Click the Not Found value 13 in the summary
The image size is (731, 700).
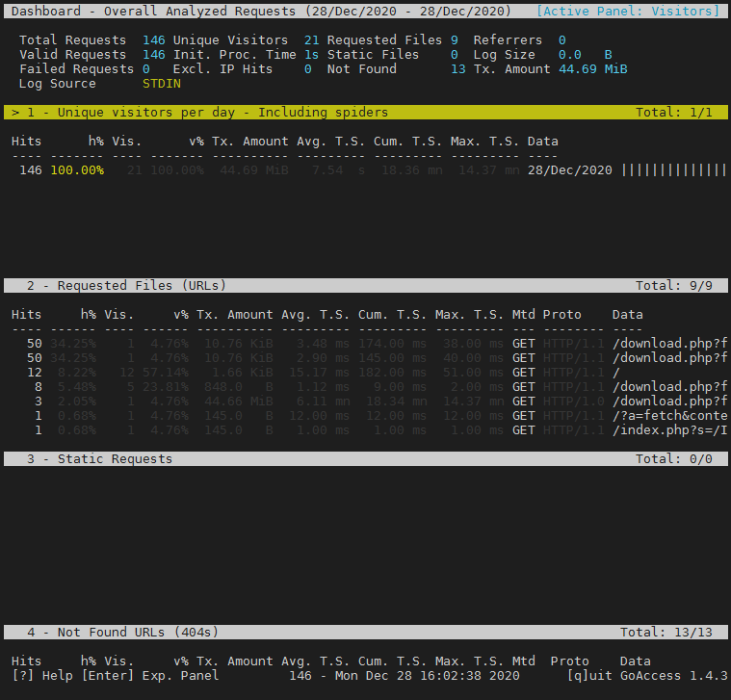click(x=457, y=69)
